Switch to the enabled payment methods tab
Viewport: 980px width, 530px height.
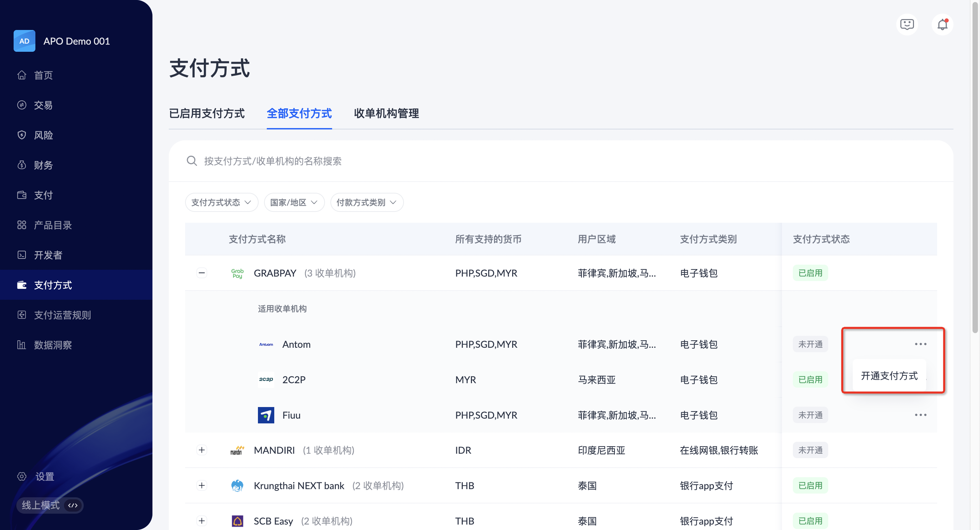207,113
